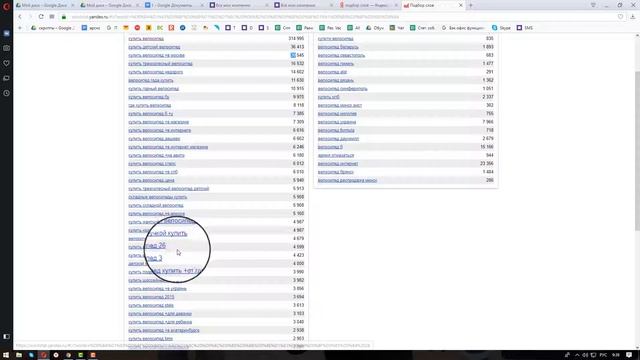View site security lock info

click(x=64, y=17)
